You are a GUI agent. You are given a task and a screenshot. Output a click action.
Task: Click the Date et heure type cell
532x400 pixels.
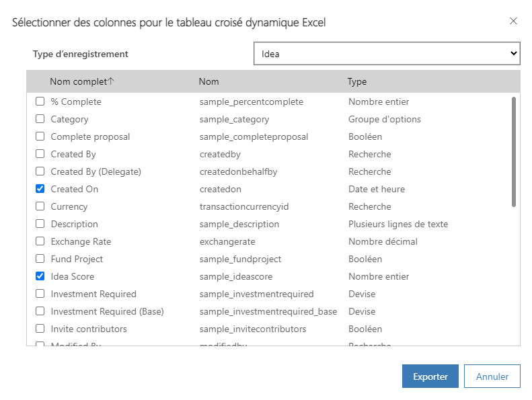pos(377,189)
